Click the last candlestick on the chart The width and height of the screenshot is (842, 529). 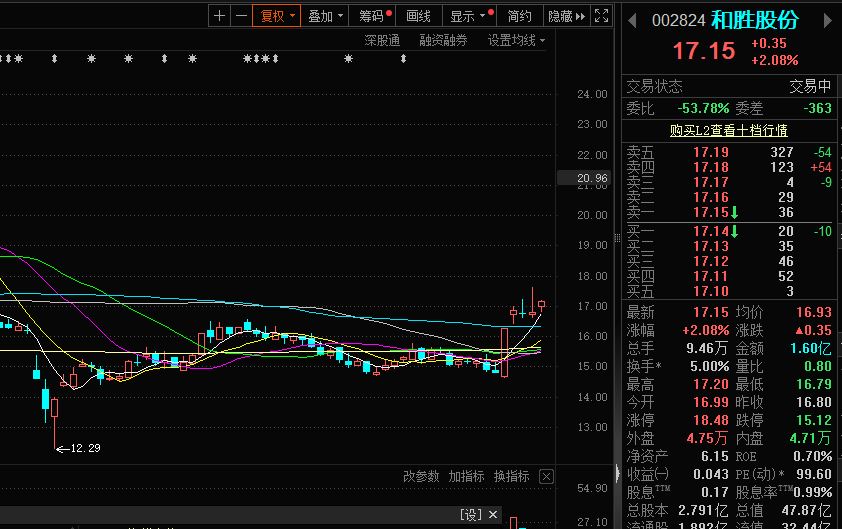(541, 305)
